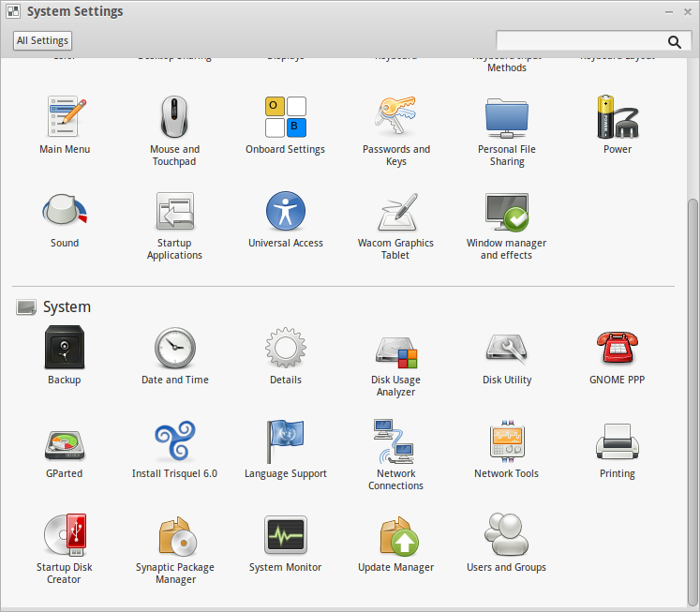Open Disk Usage Analyzer
The image size is (700, 612).
(x=395, y=349)
